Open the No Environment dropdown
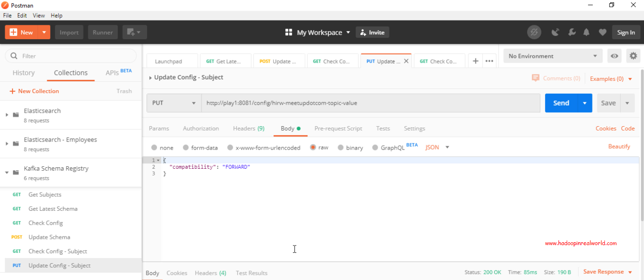This screenshot has width=644, height=280. click(x=552, y=56)
